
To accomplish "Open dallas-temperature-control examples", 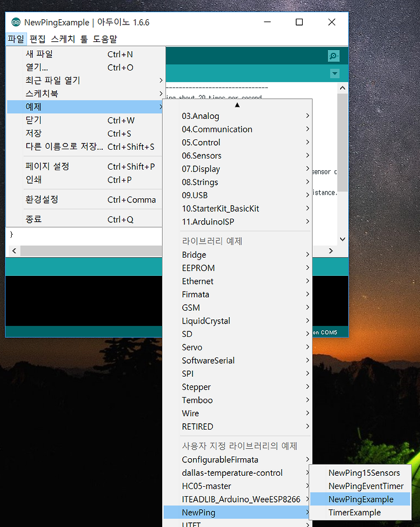I will [237, 473].
